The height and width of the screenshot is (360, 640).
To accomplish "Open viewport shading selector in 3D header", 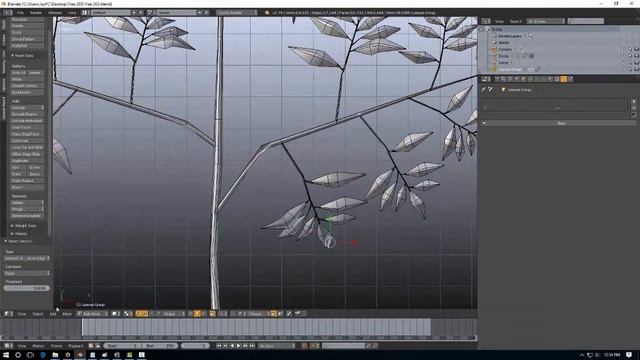I will 116,314.
